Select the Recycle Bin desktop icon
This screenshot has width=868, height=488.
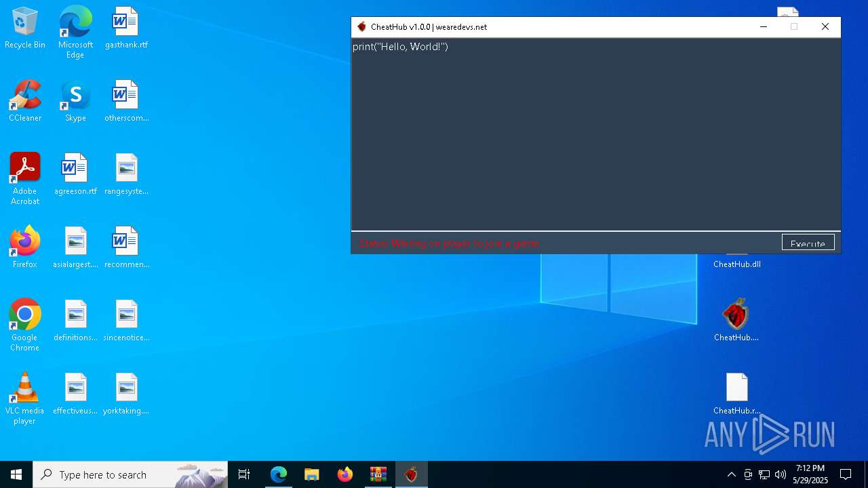25,28
